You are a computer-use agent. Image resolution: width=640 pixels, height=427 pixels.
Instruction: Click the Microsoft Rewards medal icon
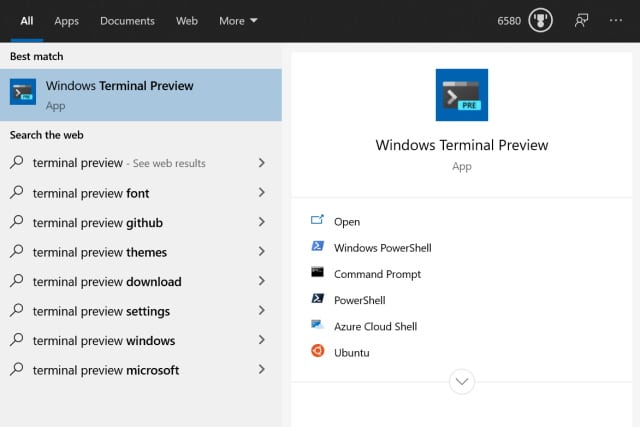(540, 21)
